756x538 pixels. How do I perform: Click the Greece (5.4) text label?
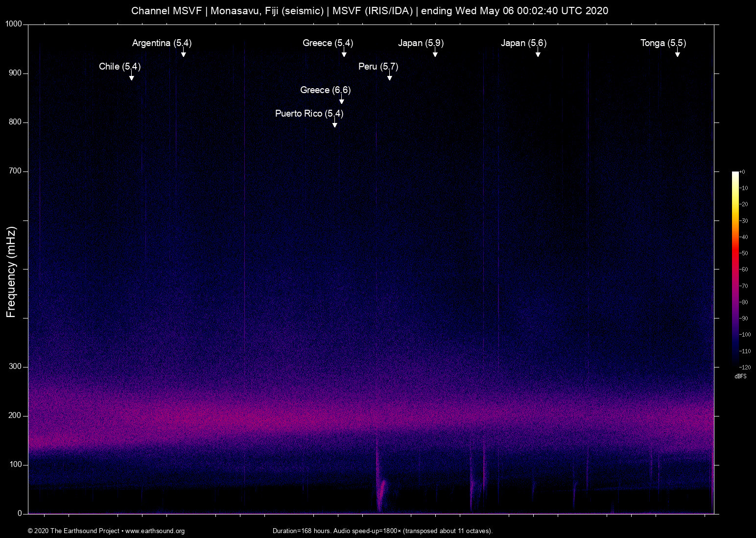point(328,43)
